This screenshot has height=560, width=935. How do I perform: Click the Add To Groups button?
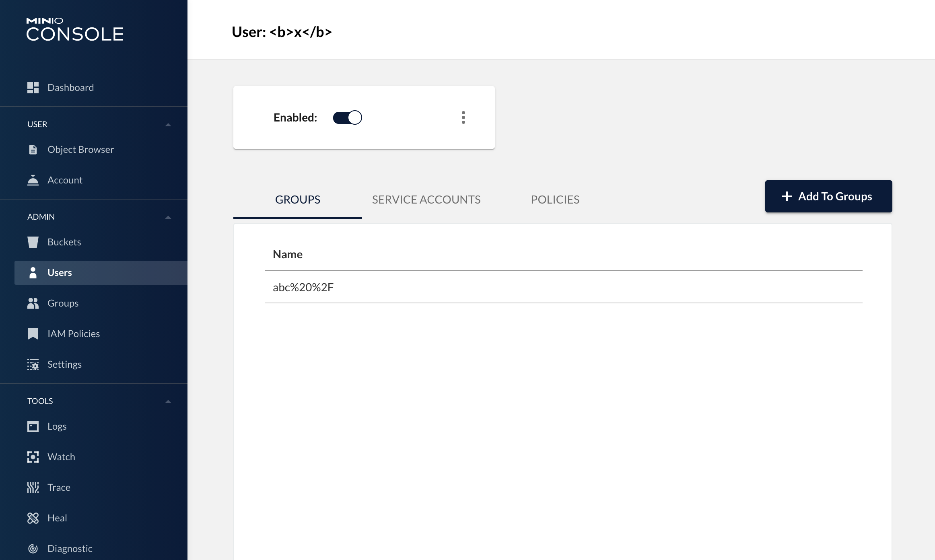pos(828,196)
